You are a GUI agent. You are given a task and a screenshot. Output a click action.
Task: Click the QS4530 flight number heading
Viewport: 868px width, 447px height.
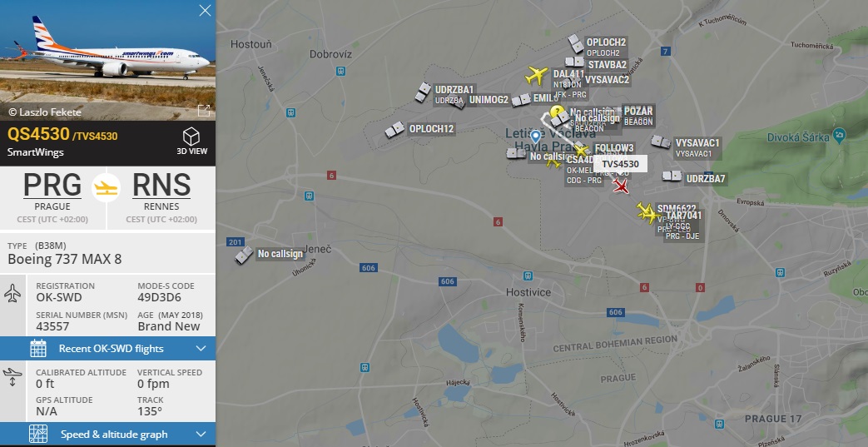click(x=38, y=134)
